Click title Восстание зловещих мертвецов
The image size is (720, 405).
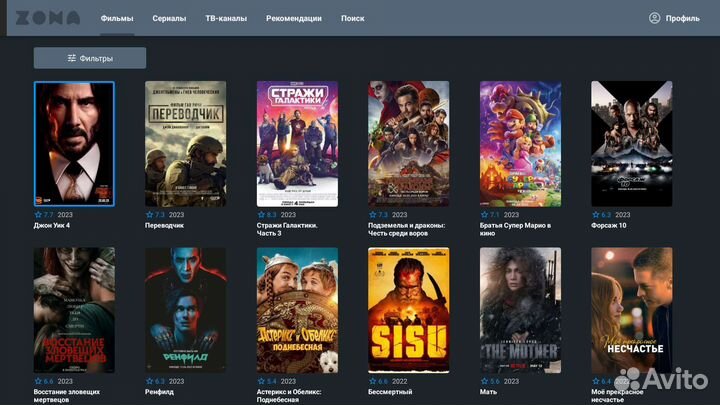pos(67,396)
